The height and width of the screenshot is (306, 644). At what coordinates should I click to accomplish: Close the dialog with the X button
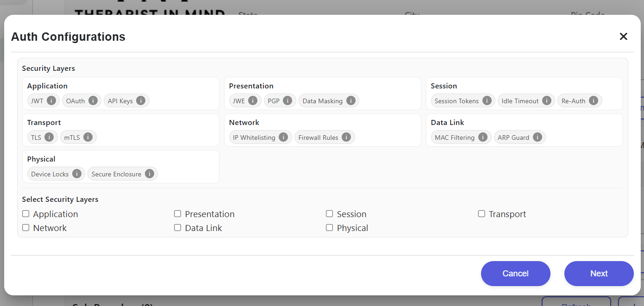point(623,37)
